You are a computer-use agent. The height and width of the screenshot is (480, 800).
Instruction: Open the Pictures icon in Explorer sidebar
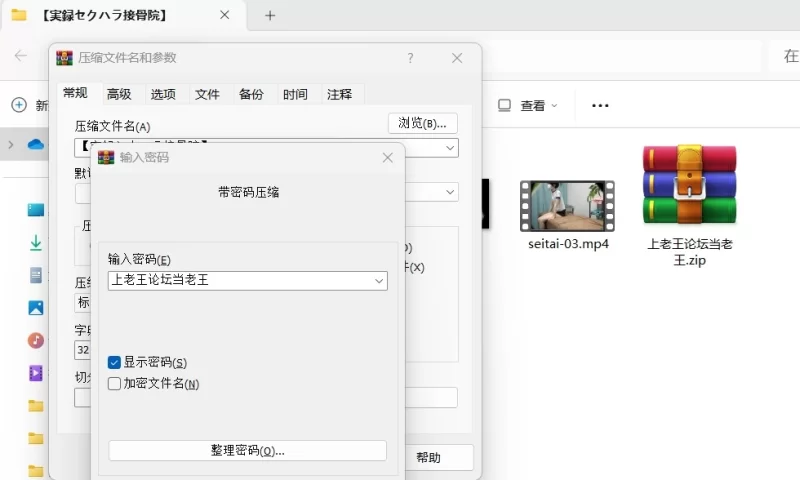[x=36, y=308]
